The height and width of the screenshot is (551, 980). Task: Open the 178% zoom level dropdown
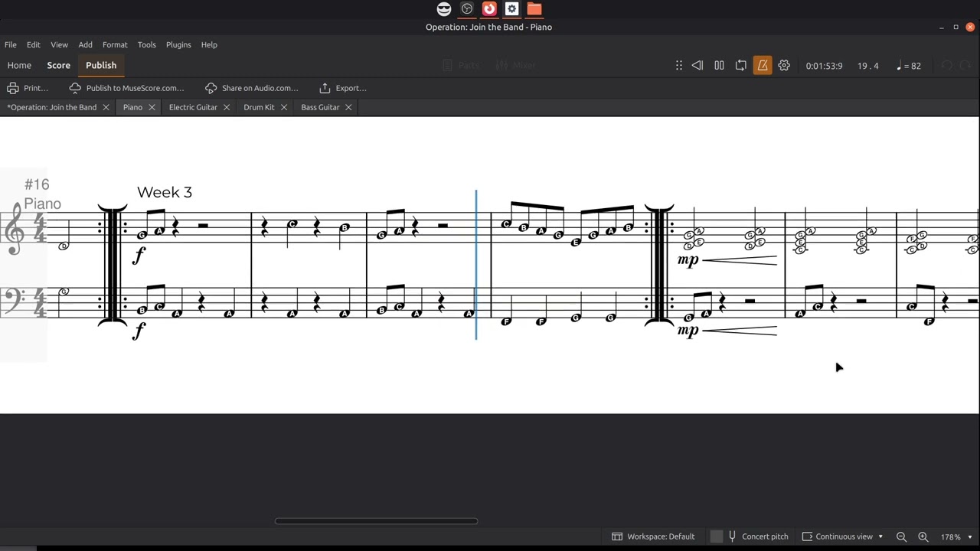tap(956, 536)
